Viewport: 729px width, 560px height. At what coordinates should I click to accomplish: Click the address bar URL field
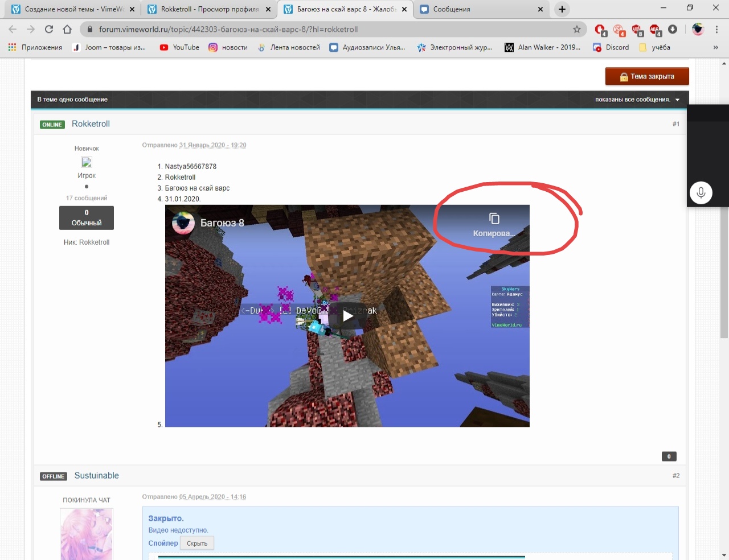click(x=334, y=29)
